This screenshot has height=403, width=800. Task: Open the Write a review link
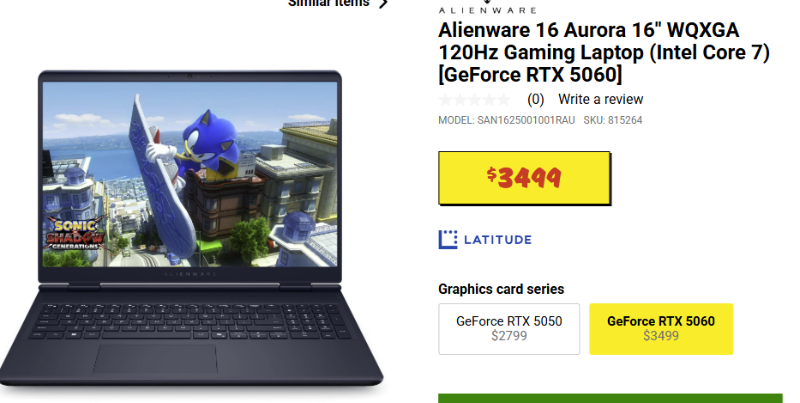[x=601, y=99]
